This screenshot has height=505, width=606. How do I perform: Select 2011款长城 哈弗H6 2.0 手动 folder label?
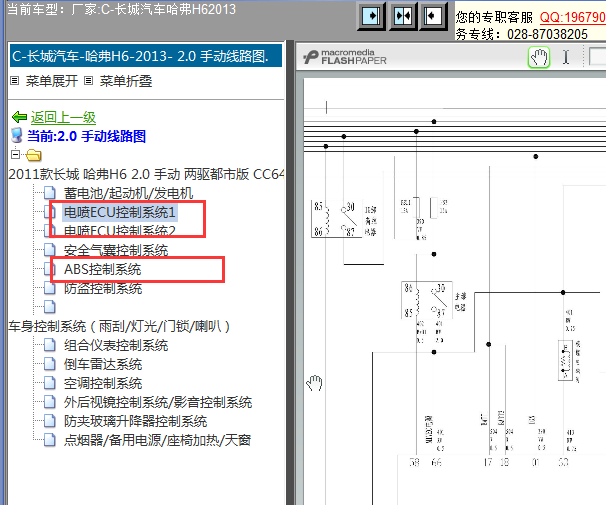click(146, 174)
